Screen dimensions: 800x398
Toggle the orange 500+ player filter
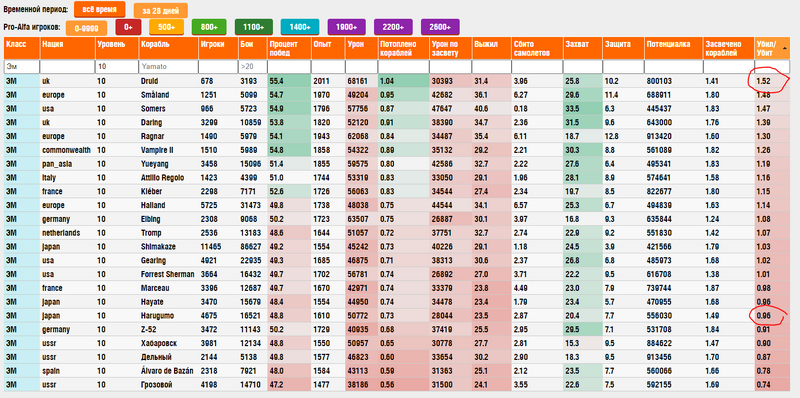click(166, 27)
